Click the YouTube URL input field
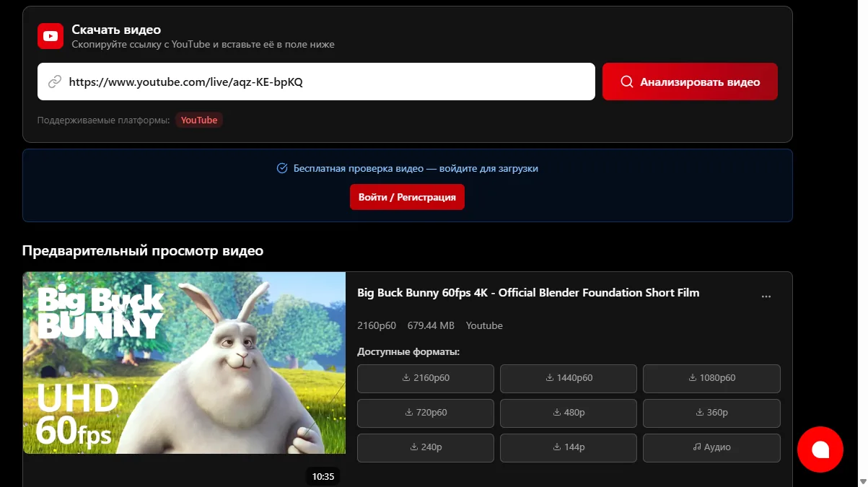The width and height of the screenshot is (868, 487). 316,82
